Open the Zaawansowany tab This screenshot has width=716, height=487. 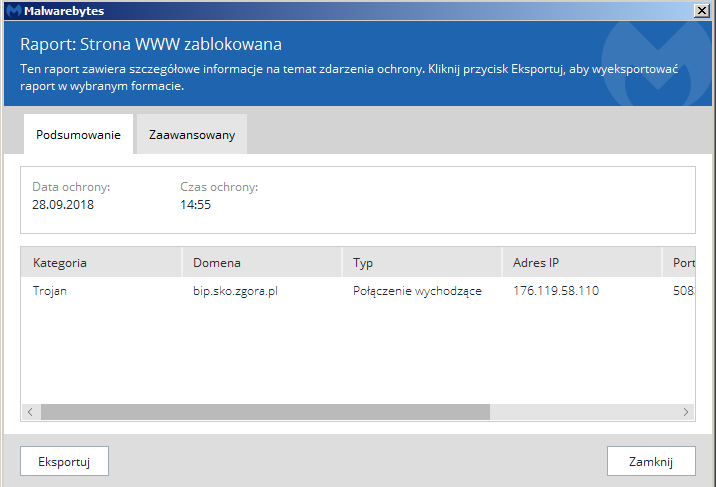(x=192, y=135)
